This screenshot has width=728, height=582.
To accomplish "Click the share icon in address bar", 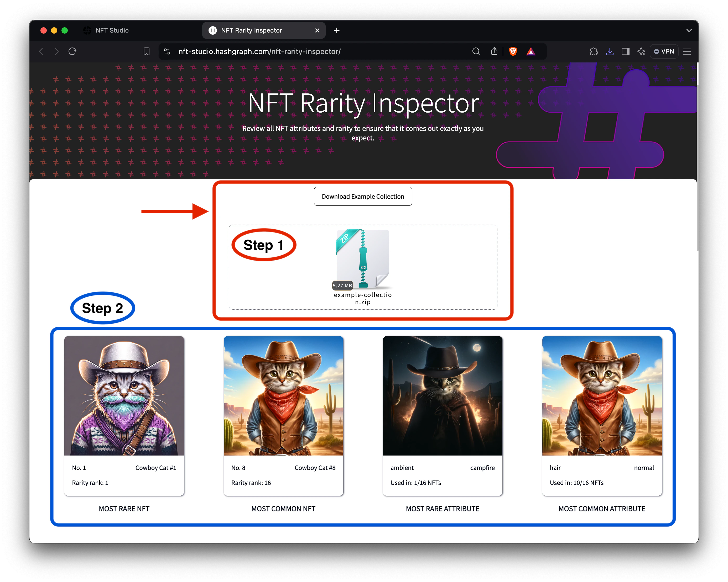I will [494, 51].
